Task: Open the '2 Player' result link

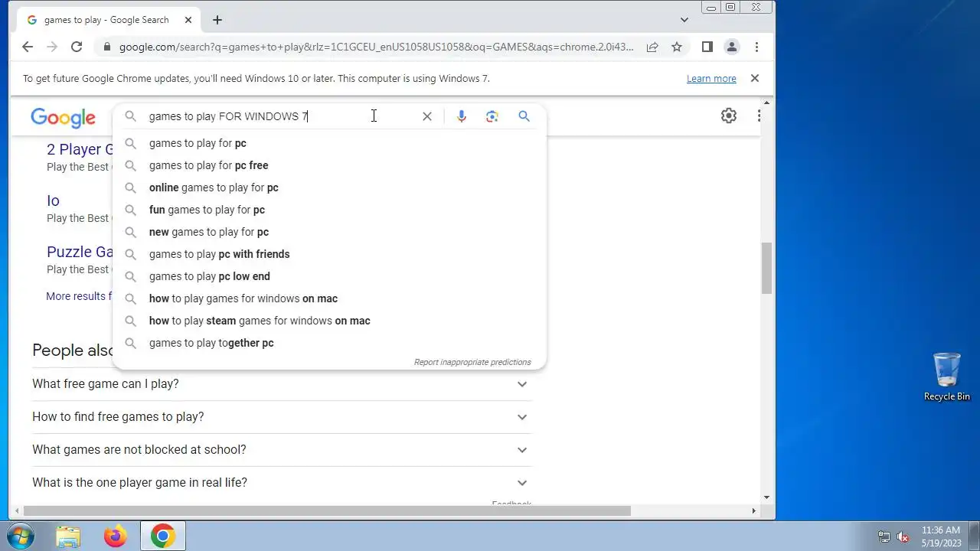Action: click(x=79, y=149)
